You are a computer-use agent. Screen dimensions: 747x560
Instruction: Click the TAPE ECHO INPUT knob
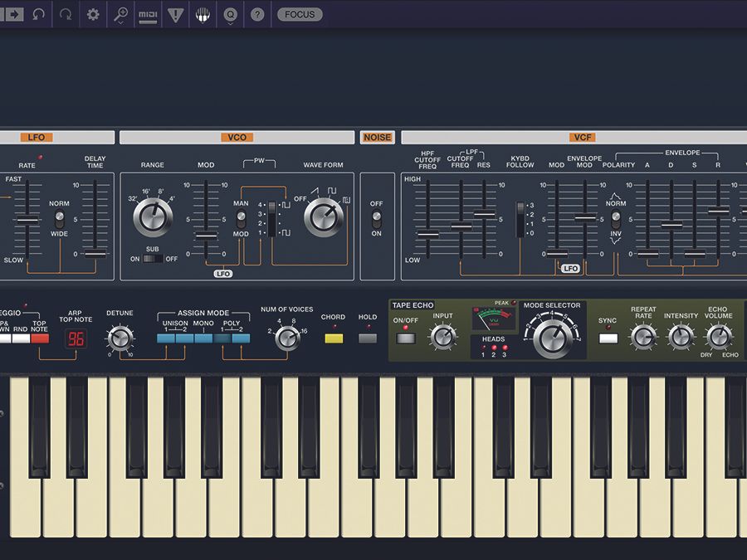coord(443,337)
